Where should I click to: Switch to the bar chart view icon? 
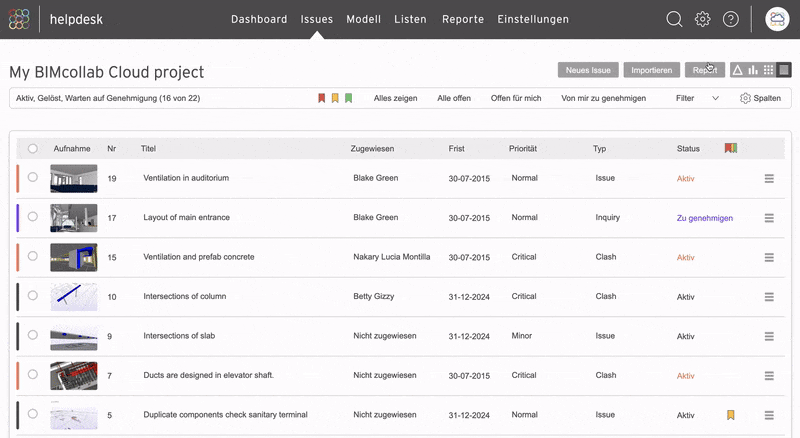click(x=753, y=70)
